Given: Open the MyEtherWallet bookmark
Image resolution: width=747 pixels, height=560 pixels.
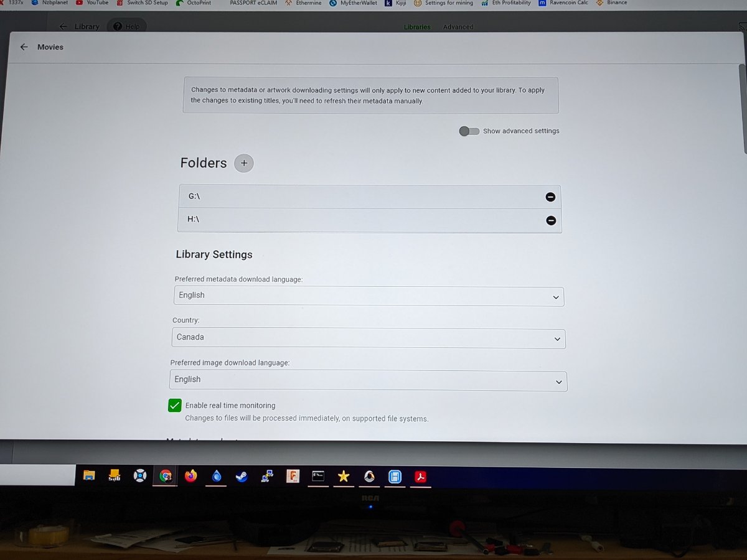Looking at the screenshot, I should pyautogui.click(x=354, y=3).
